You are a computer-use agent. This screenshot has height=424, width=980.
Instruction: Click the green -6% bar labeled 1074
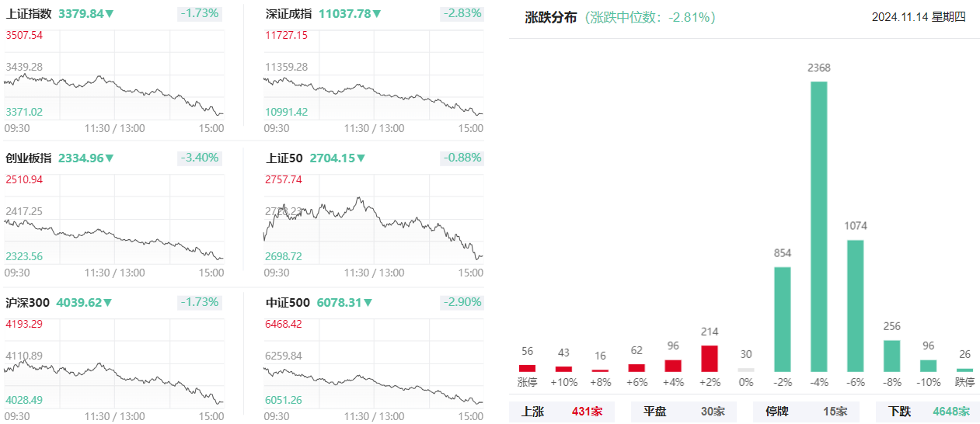point(855,306)
